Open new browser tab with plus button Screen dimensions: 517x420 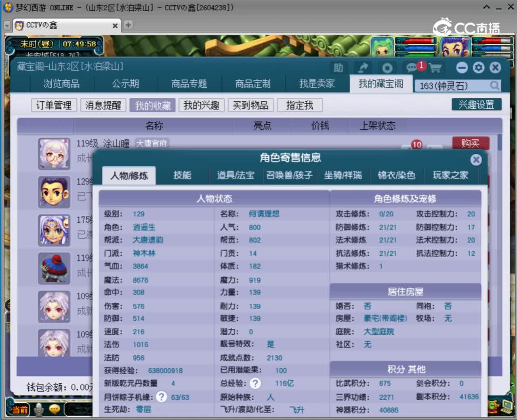[x=128, y=25]
